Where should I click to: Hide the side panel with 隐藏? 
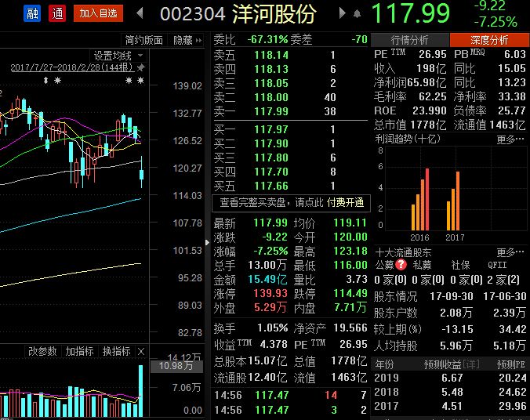click(187, 40)
